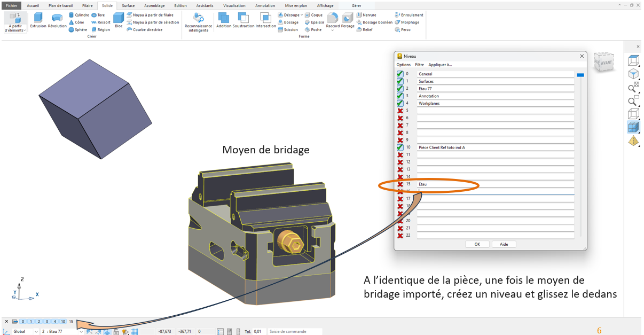Open Filtre menu in Niveau dialog
Viewport: 644px width, 335px height.
pos(420,65)
